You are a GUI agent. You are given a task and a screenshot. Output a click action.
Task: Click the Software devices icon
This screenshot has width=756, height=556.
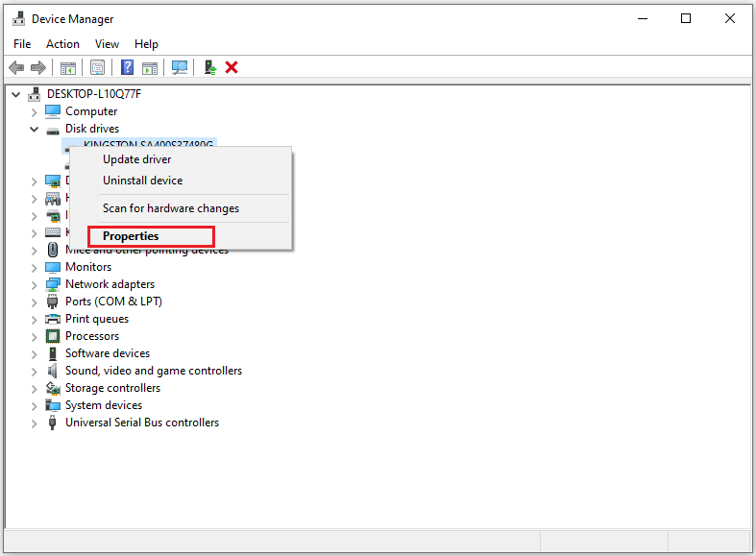click(x=53, y=353)
